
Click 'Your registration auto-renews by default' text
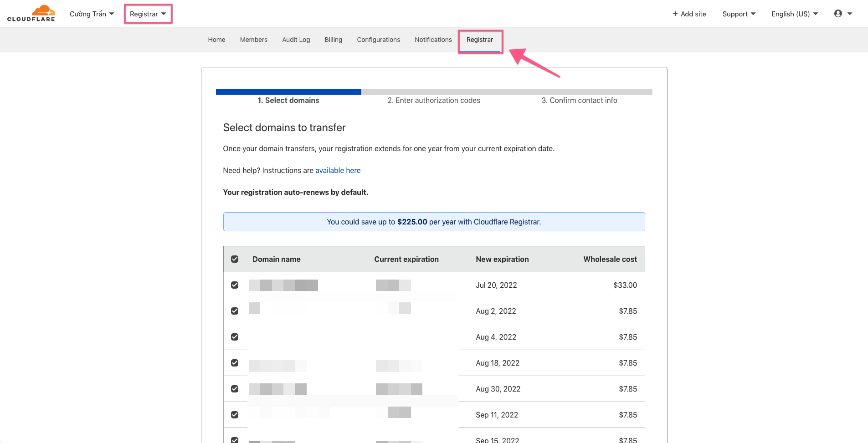(296, 192)
